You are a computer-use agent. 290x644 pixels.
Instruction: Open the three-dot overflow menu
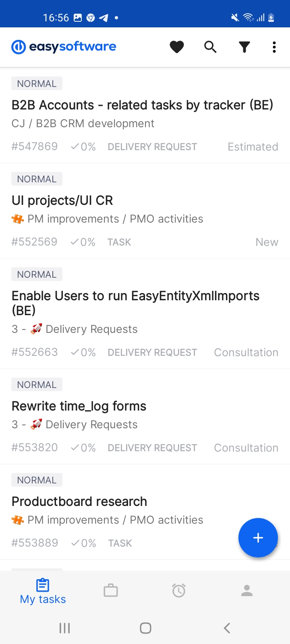click(274, 47)
